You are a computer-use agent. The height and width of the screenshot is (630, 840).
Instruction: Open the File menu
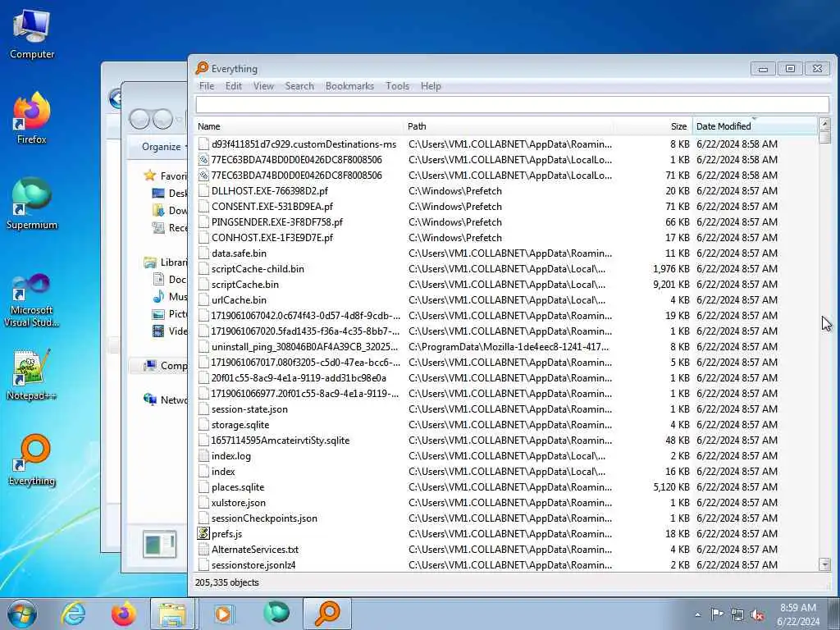(207, 85)
